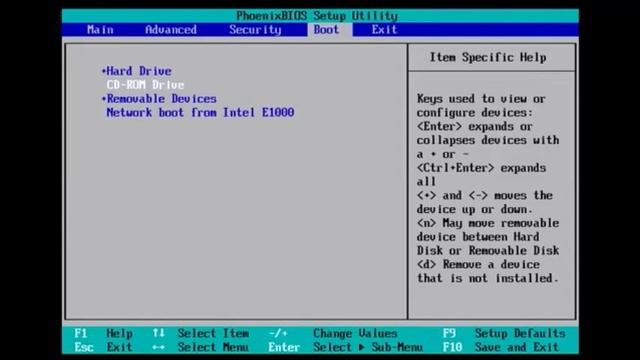Click the left-right arrows key hint
Image resolution: width=640 pixels, height=360 pixels.
pos(158,347)
